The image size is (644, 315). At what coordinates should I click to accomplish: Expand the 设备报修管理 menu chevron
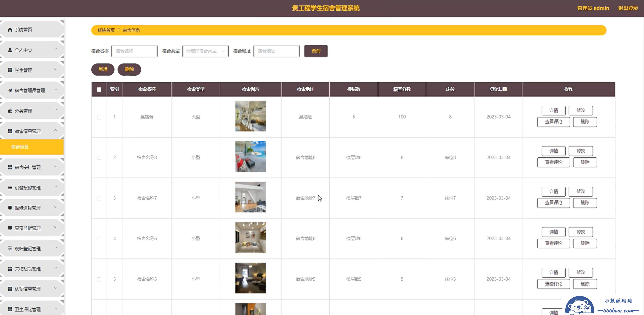[56, 187]
